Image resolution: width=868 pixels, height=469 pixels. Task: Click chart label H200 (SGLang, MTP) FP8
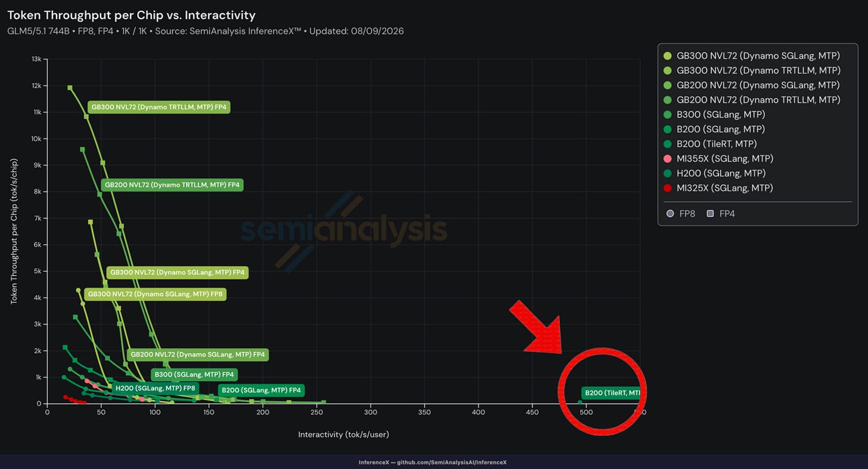point(155,388)
